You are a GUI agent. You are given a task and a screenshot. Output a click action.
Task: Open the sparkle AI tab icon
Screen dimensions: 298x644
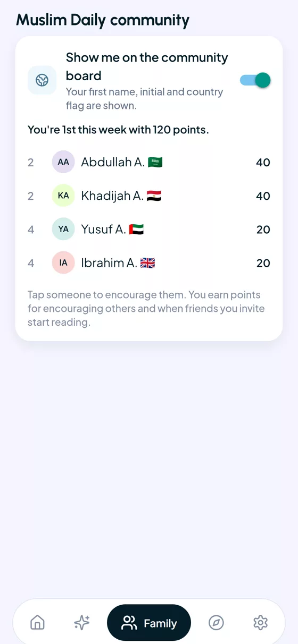81,622
